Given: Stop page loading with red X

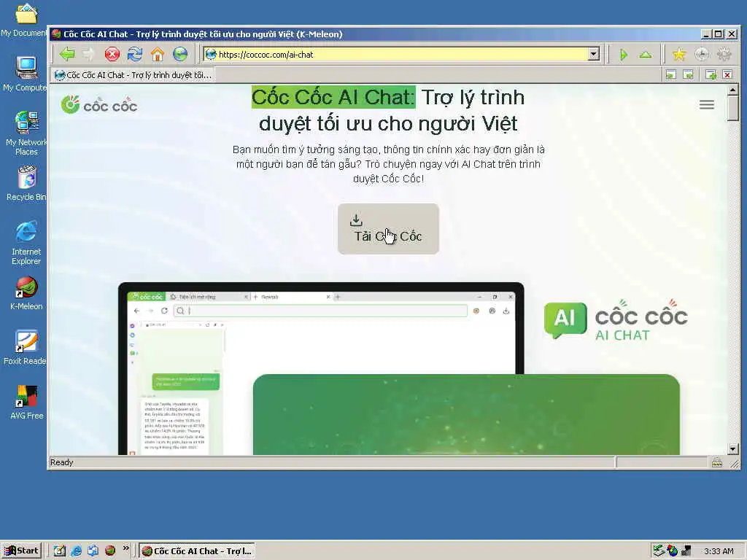Looking at the screenshot, I should click(x=112, y=54).
